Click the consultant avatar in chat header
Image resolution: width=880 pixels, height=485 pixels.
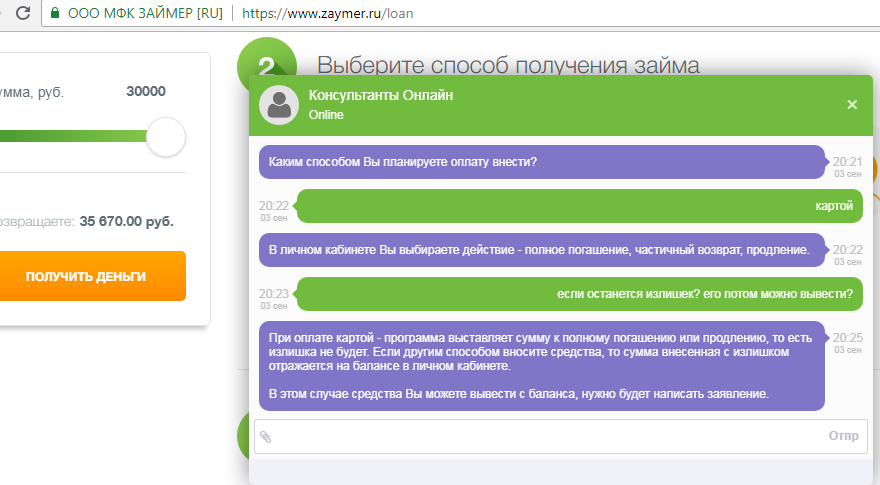point(279,104)
